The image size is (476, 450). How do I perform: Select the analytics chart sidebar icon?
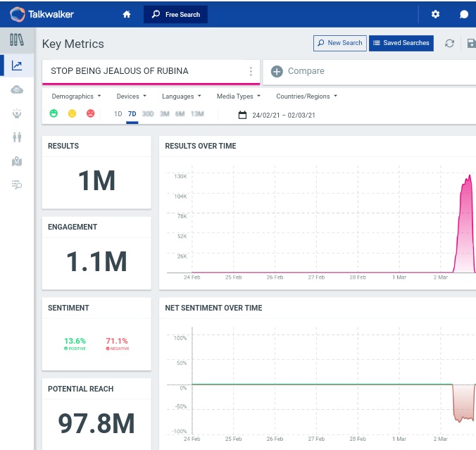coord(17,65)
